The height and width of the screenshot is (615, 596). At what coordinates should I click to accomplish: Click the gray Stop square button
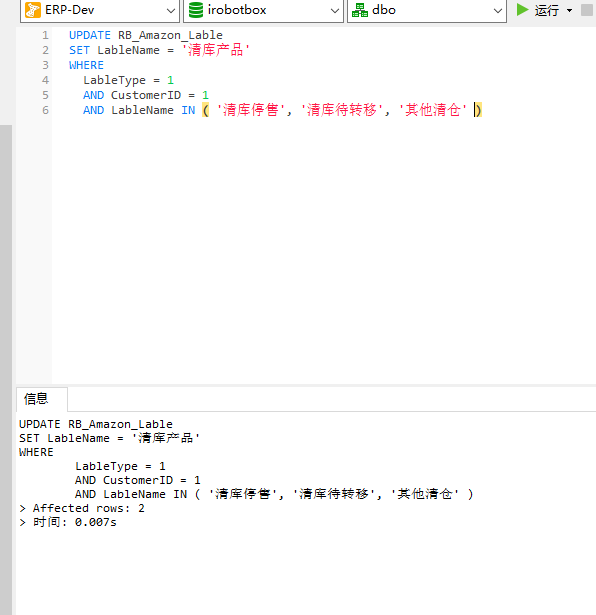(587, 10)
